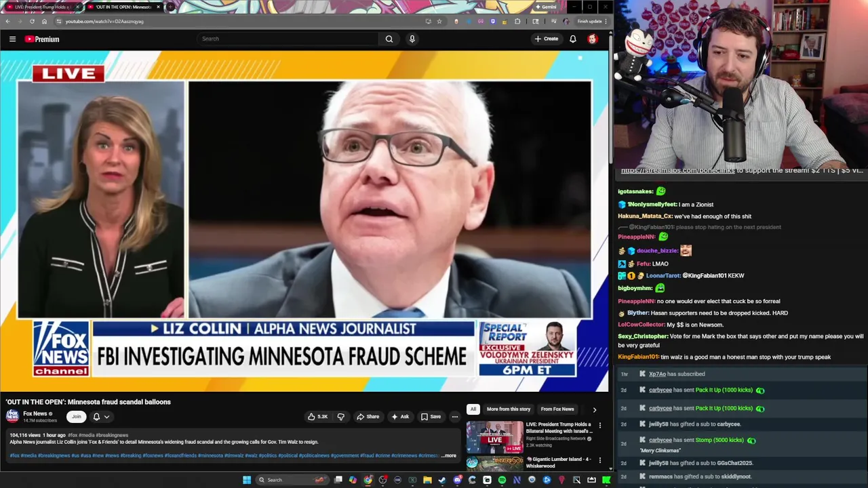Open a new browser tab

pyautogui.click(x=170, y=7)
